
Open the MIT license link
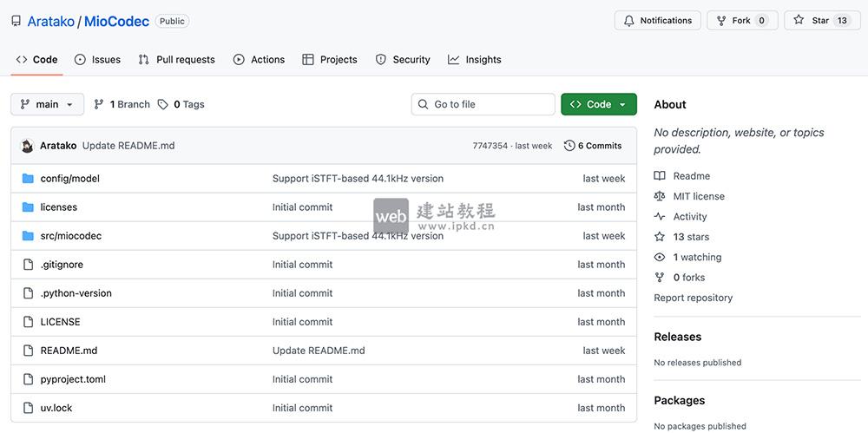pos(699,196)
